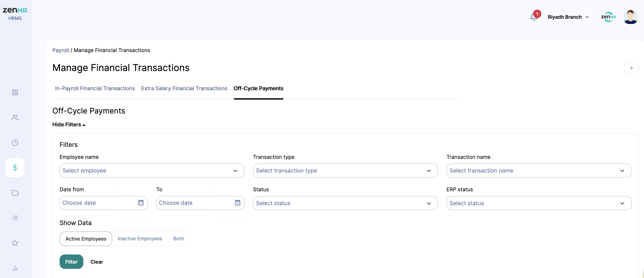Image resolution: width=644 pixels, height=278 pixels.
Task: Open the dashboard grid icon in sidebar
Action: click(15, 92)
